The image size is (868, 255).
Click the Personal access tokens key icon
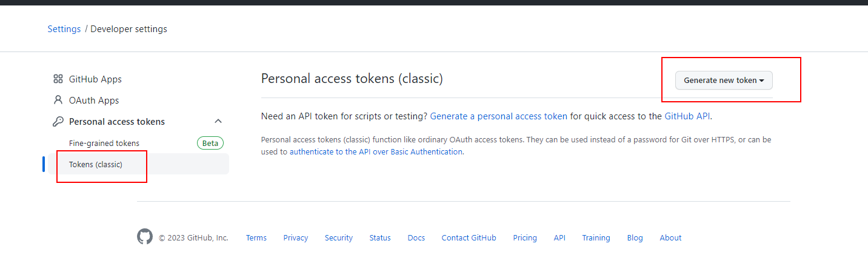[x=58, y=121]
